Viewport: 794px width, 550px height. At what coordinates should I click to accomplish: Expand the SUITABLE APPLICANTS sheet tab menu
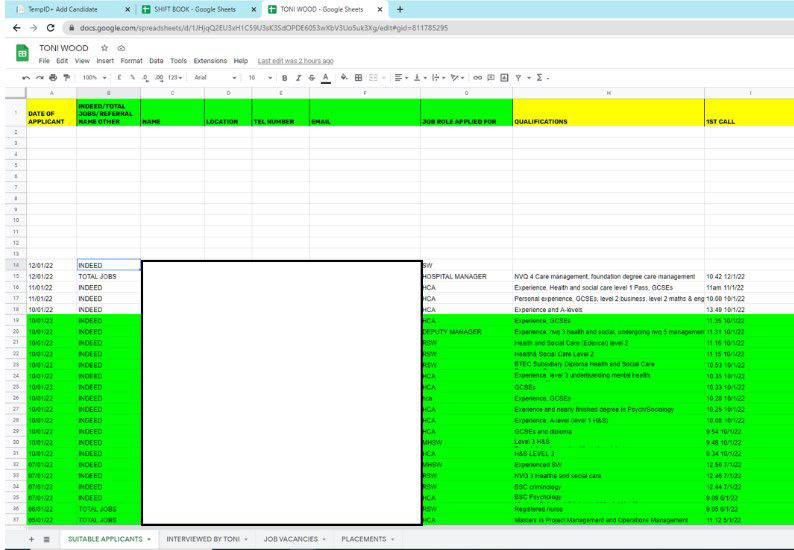[149, 539]
